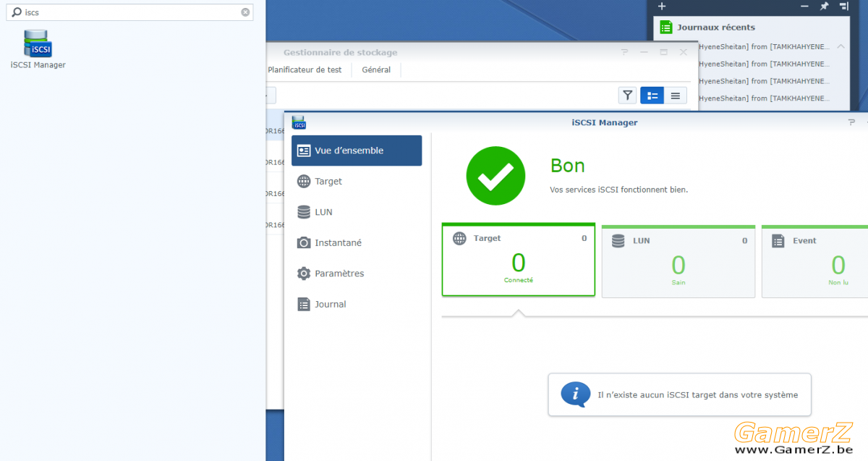
Task: Click the "Il n'existe aucun iSCSI target" message
Action: 698,395
